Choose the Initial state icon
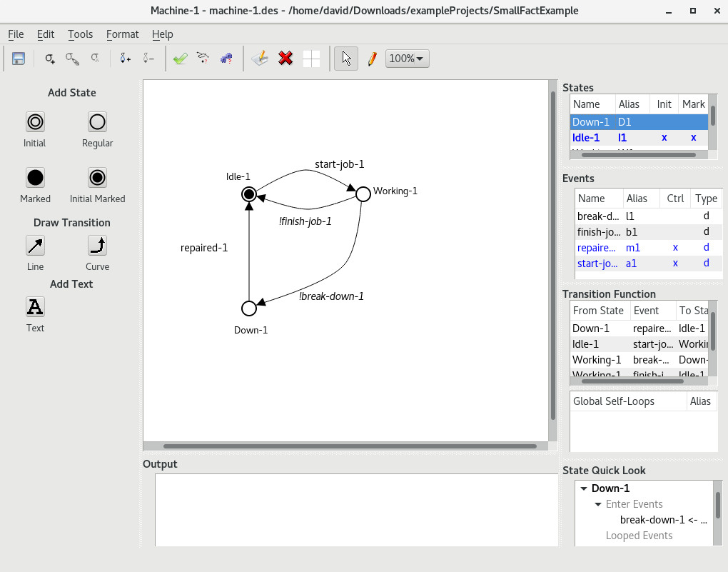Image resolution: width=728 pixels, height=572 pixels. 35,122
